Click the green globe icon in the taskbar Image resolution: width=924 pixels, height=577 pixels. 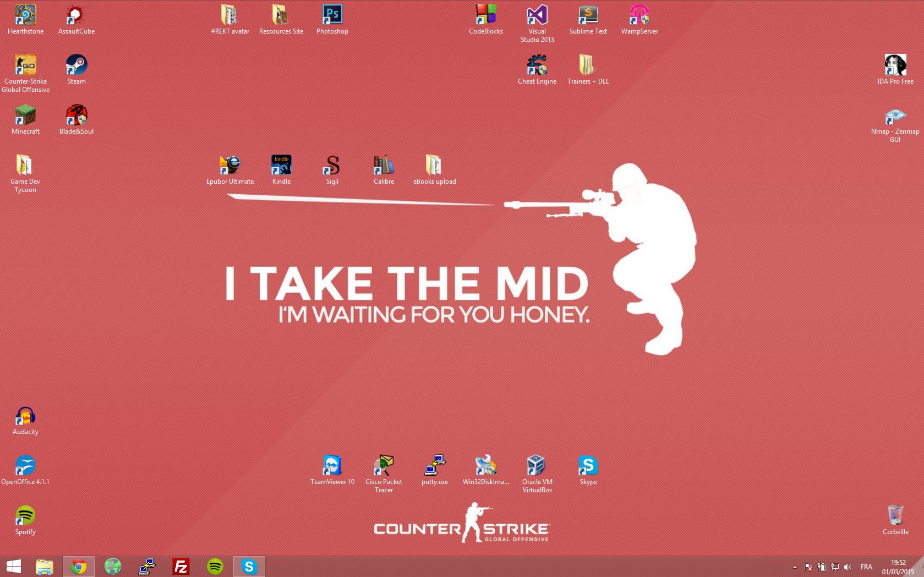coord(113,567)
